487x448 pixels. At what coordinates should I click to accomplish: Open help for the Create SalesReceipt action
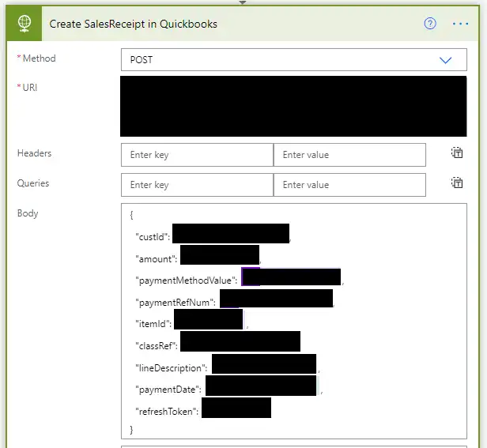click(x=430, y=24)
